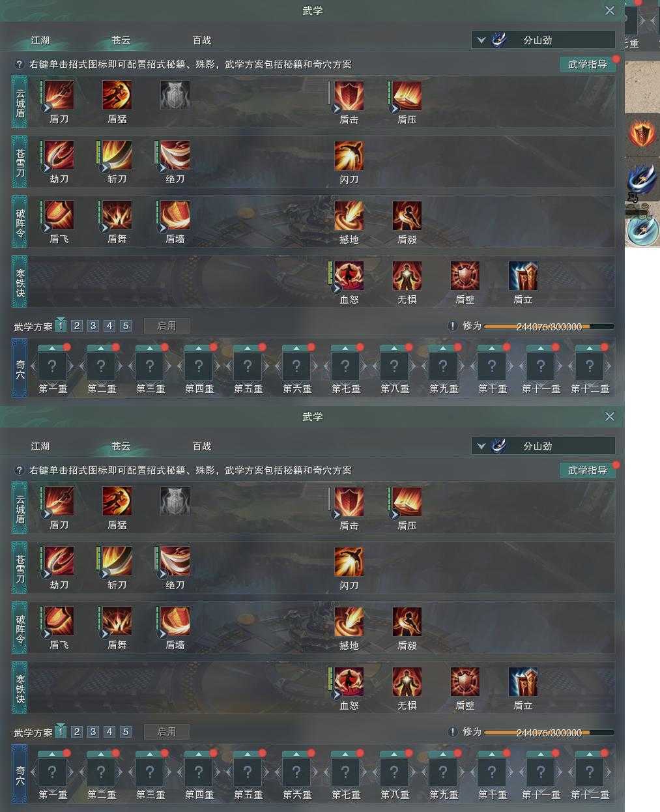Open the 分山劲 dropdown in lower panel

(543, 446)
